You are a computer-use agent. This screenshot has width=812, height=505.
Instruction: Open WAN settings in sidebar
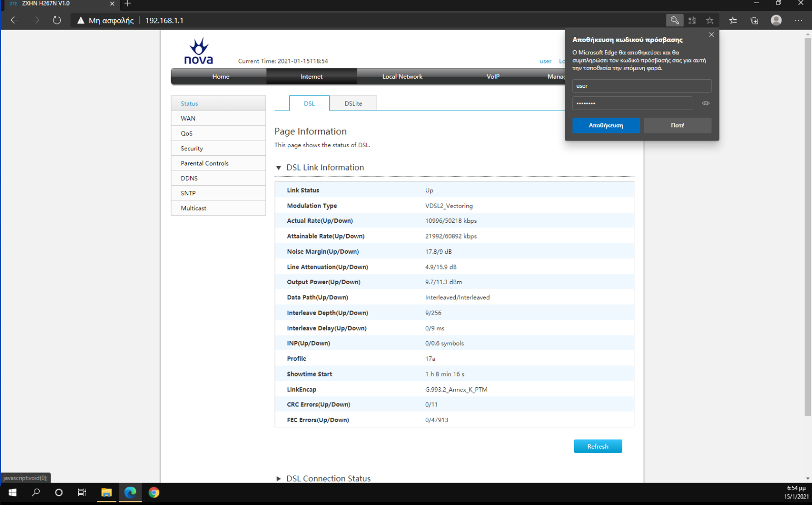[218, 118]
